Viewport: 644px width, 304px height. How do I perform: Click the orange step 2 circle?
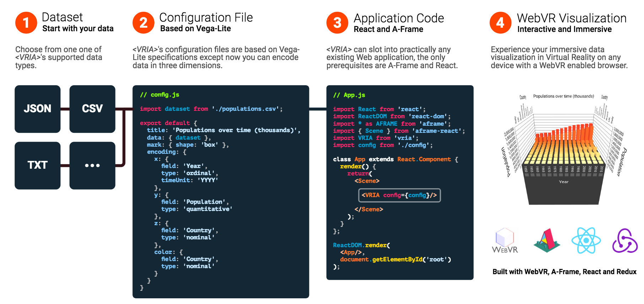pos(144,23)
